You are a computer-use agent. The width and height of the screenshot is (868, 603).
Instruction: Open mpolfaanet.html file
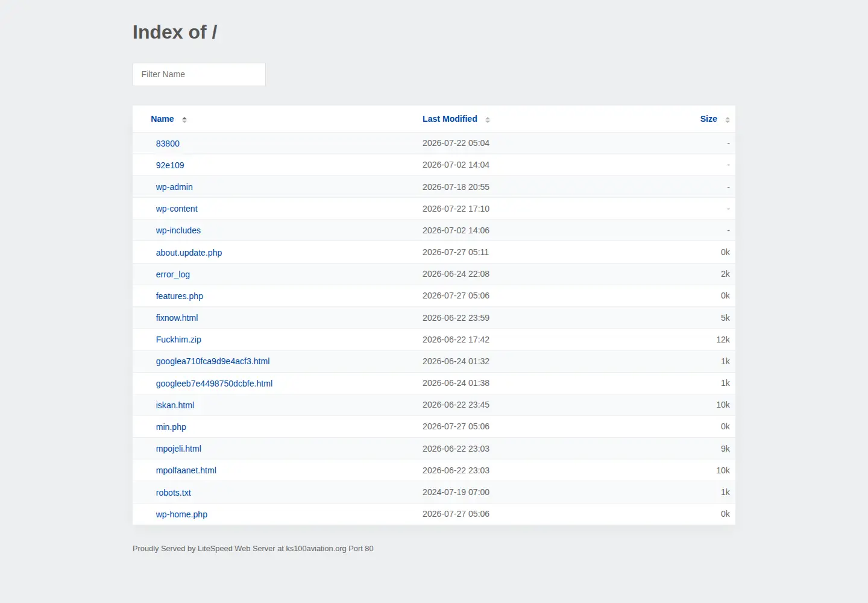pos(186,470)
